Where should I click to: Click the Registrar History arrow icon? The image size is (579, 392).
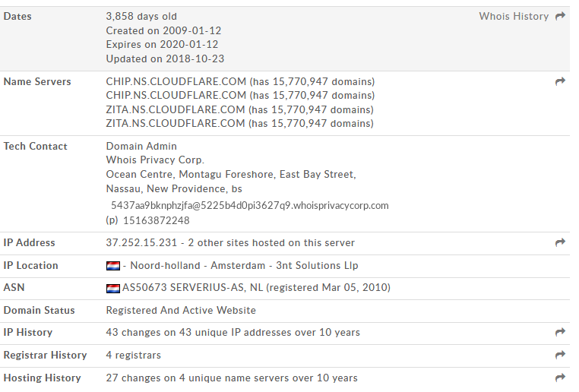coord(560,355)
